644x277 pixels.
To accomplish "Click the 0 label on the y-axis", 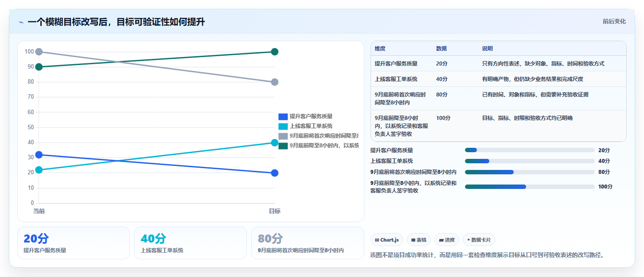I will point(32,203).
